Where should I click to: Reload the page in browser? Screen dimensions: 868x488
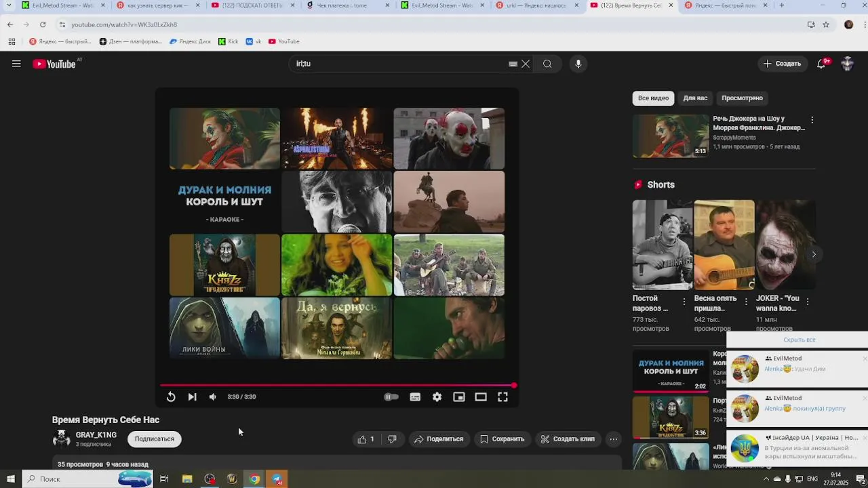(x=42, y=24)
